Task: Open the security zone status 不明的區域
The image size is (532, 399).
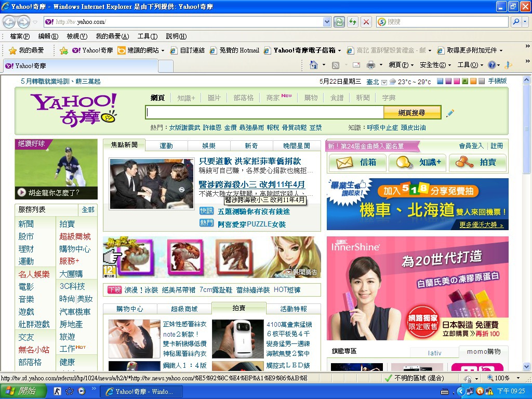Action: point(415,378)
